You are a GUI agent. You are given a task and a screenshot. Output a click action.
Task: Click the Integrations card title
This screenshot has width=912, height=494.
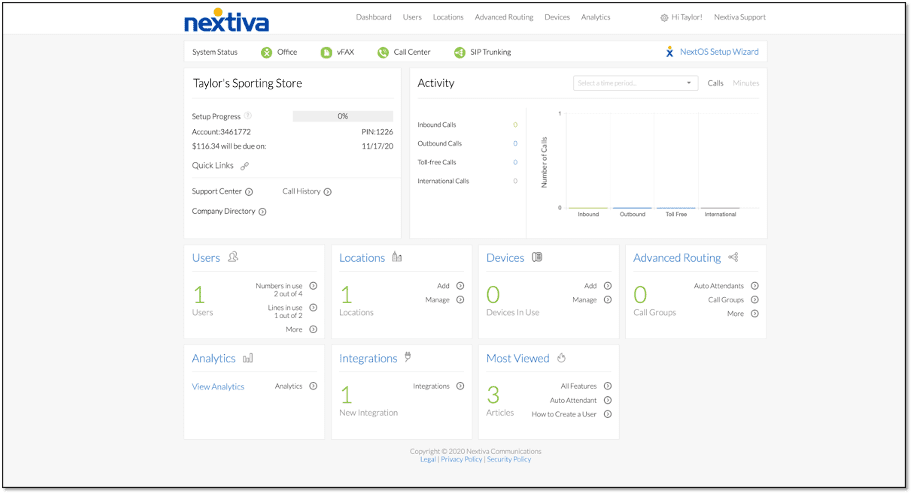tap(368, 358)
